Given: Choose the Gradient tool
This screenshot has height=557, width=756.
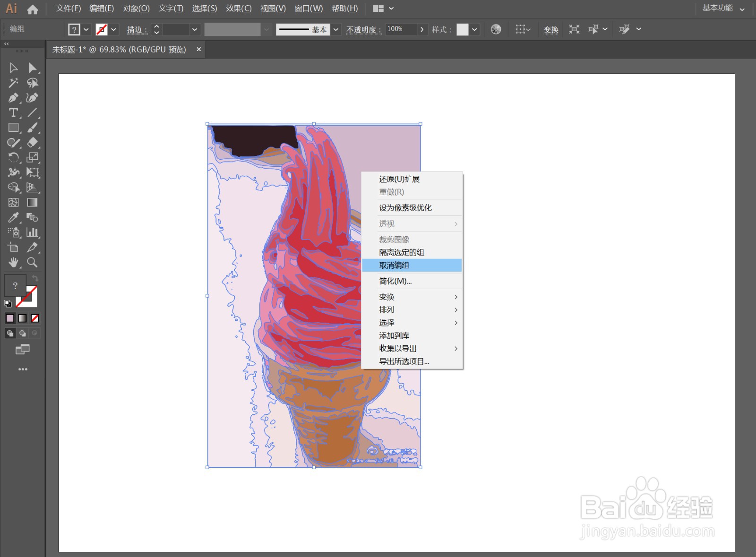Looking at the screenshot, I should [x=32, y=202].
